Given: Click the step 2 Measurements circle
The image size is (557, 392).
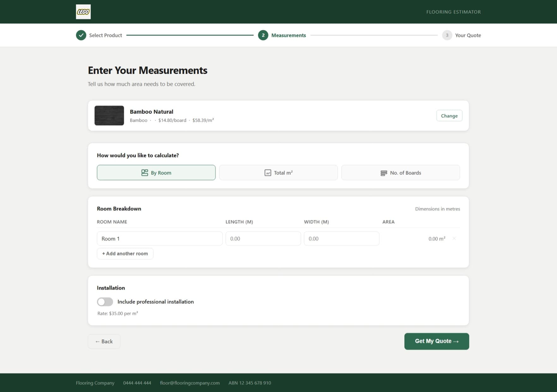Looking at the screenshot, I should (263, 35).
